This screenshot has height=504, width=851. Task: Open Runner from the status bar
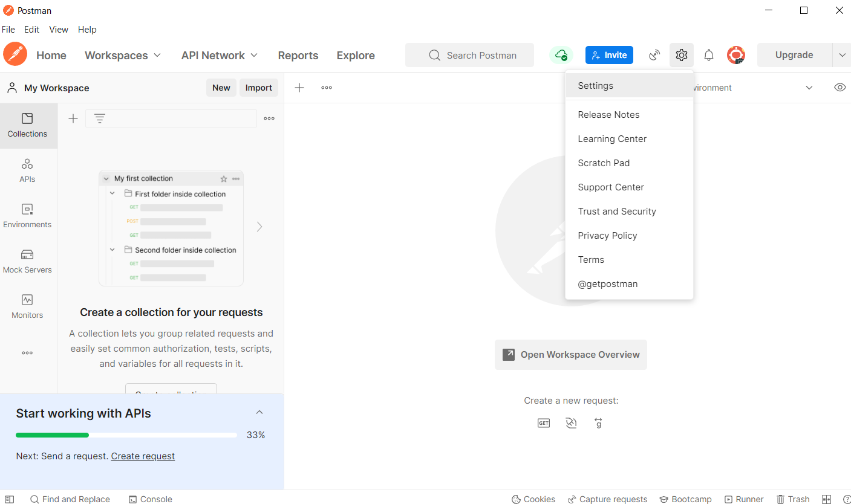pyautogui.click(x=744, y=499)
